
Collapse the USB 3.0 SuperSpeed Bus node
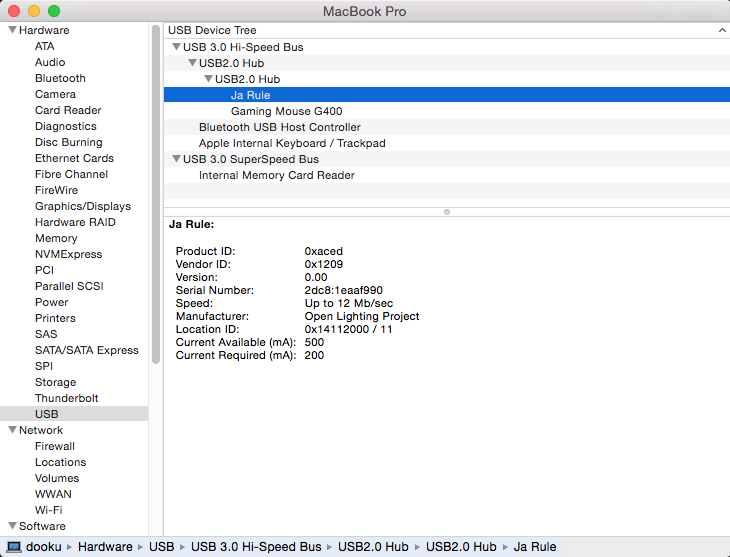pos(176,159)
